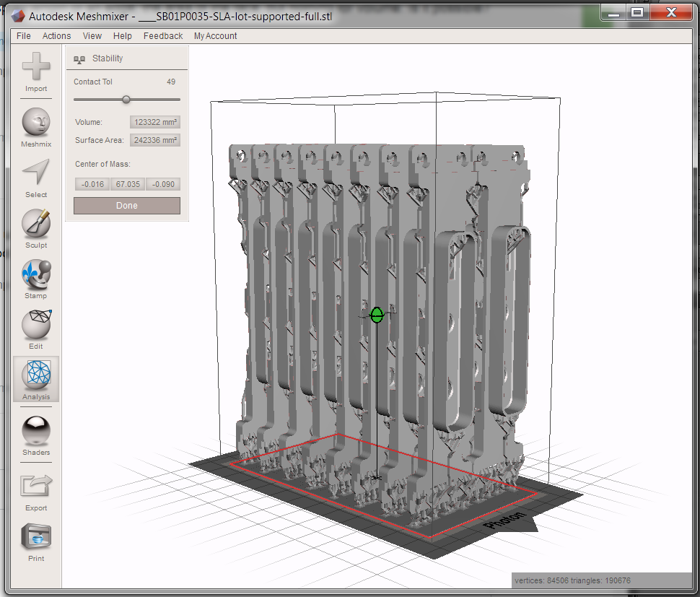
Task: Select the Export tool
Action: (x=35, y=485)
